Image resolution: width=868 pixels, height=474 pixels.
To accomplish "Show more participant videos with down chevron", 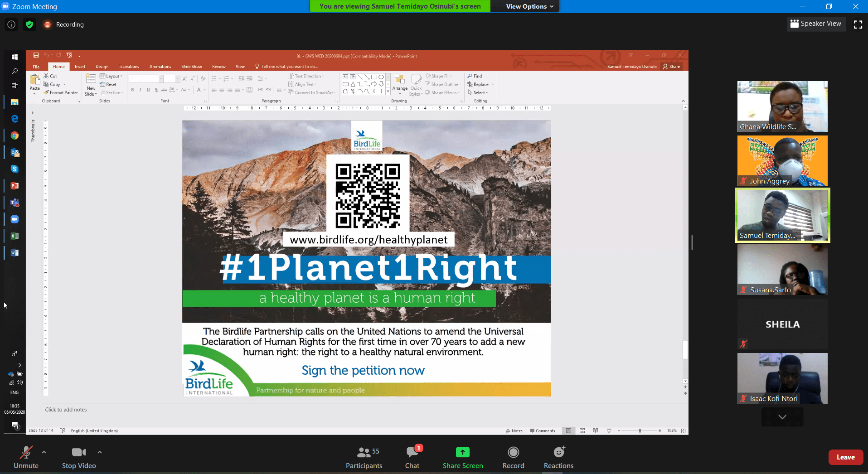I will (x=782, y=417).
